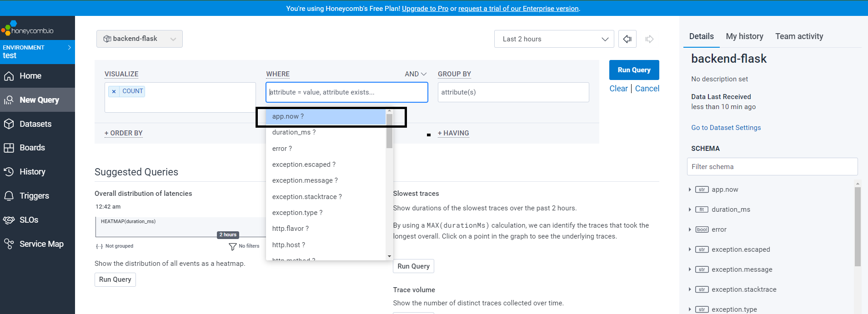This screenshot has height=314, width=868.
Task: Click the step back time arrow icon
Action: (x=627, y=39)
